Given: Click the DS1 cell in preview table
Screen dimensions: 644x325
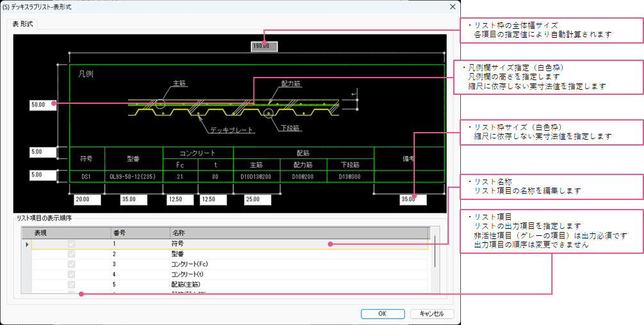Looking at the screenshot, I should pos(87,176).
